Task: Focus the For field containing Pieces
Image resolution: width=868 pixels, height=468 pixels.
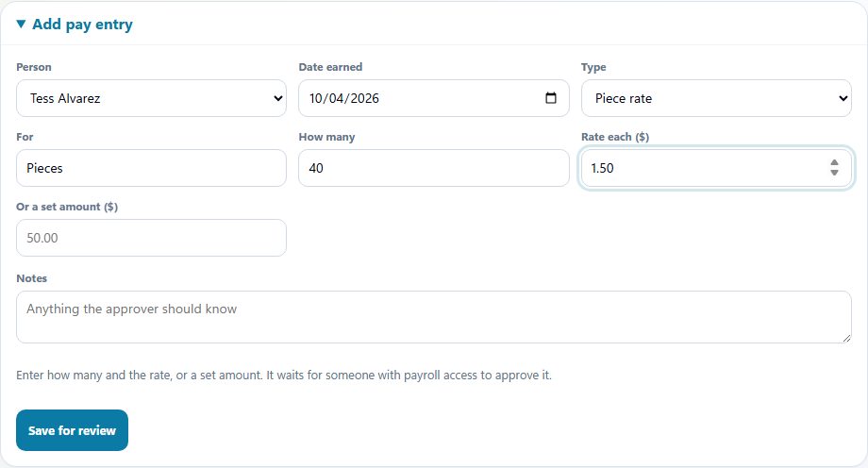Action: click(151, 168)
